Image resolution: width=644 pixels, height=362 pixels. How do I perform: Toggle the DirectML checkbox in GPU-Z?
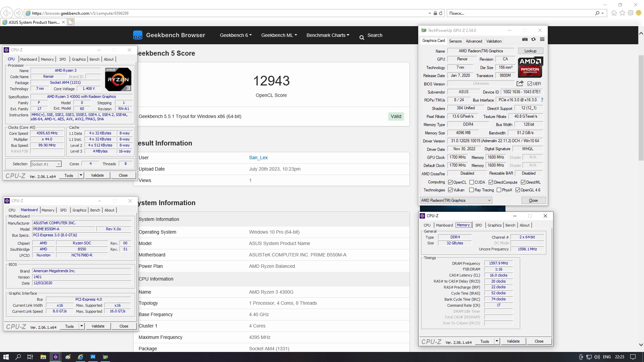point(523,182)
